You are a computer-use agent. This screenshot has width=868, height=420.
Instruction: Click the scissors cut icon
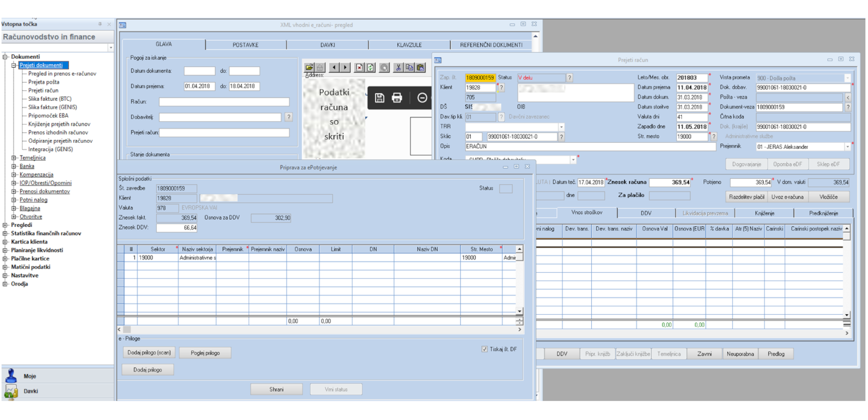[x=398, y=68]
